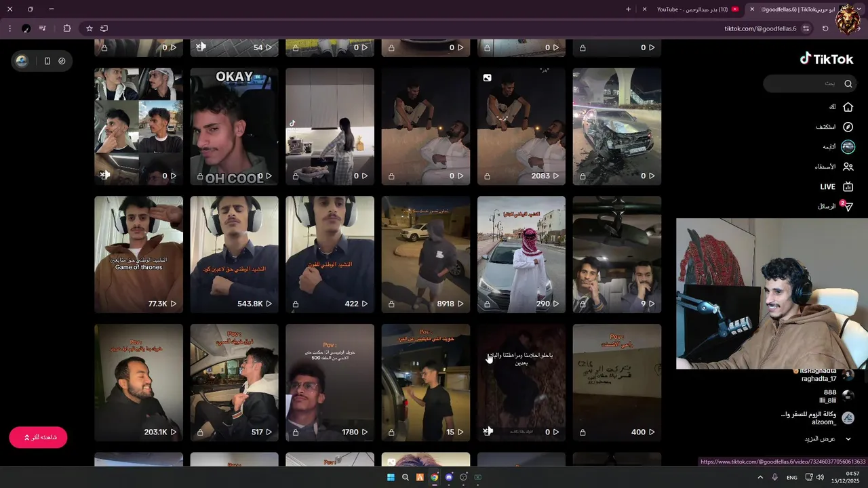This screenshot has width=868, height=488.
Task: Reload the page
Action: click(825, 28)
